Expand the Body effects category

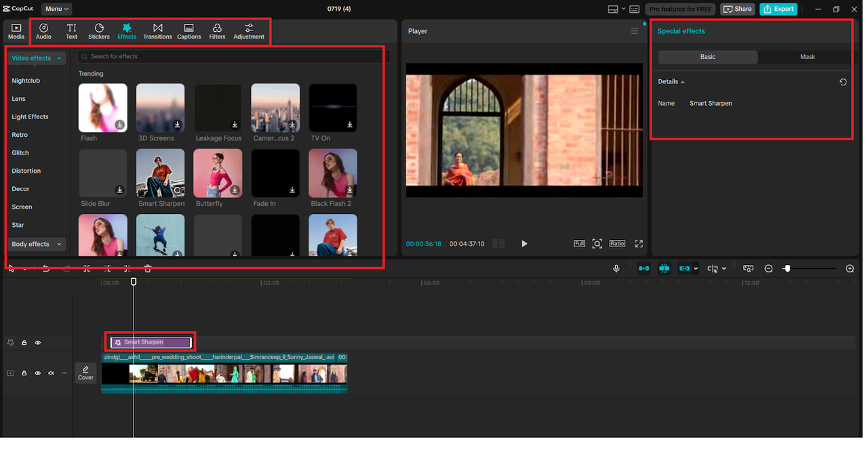coord(37,244)
